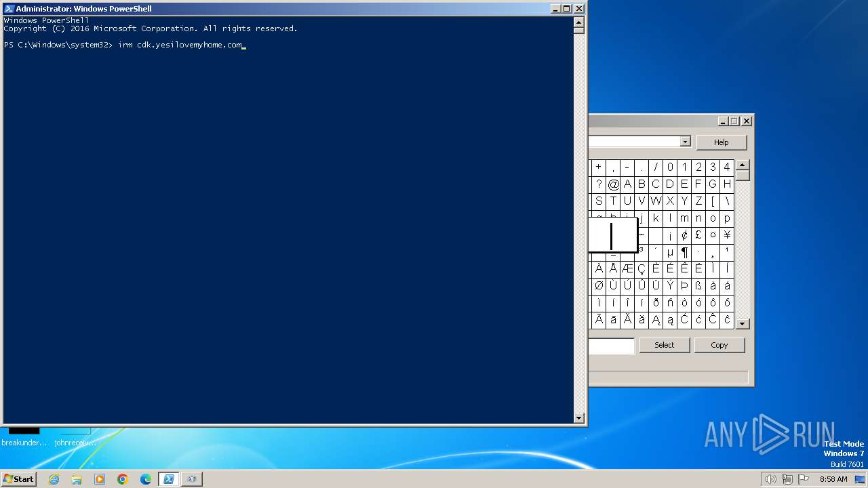Click the PowerShell command line text
868x488 pixels.
(123, 45)
